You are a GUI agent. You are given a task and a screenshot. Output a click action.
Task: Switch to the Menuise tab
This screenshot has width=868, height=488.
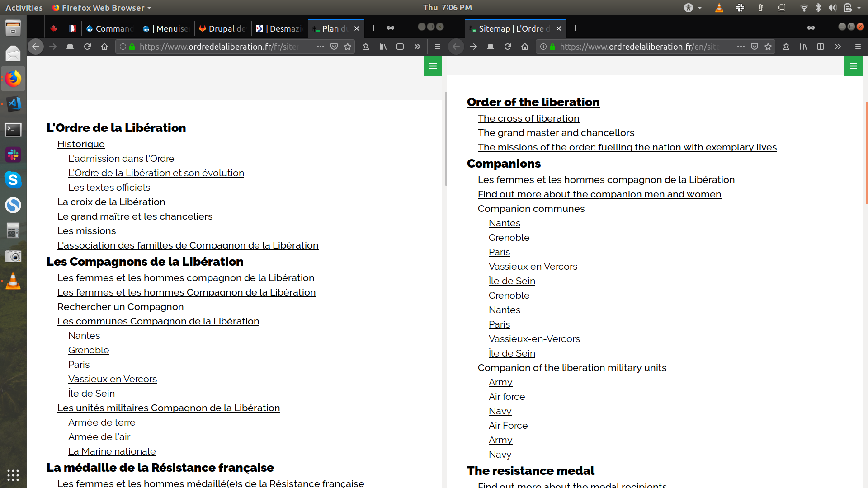(x=166, y=28)
